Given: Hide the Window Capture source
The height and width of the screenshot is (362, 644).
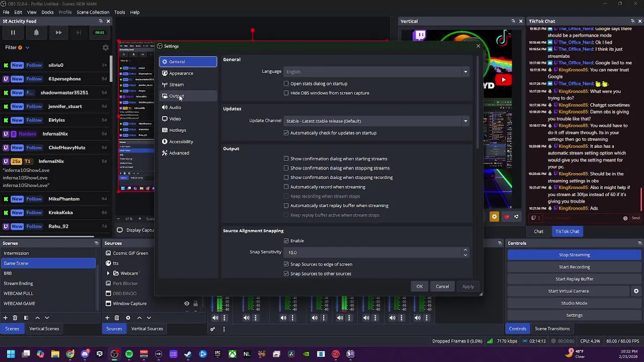Looking at the screenshot, I should (x=187, y=304).
